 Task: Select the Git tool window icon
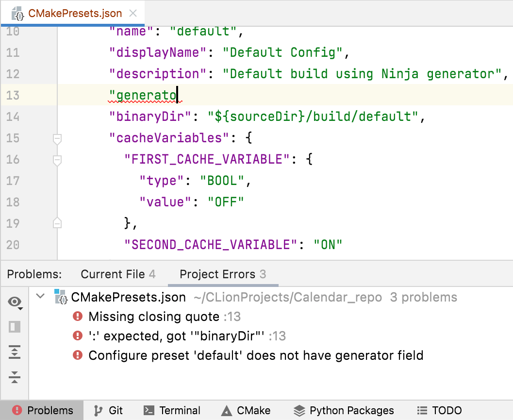tap(108, 410)
